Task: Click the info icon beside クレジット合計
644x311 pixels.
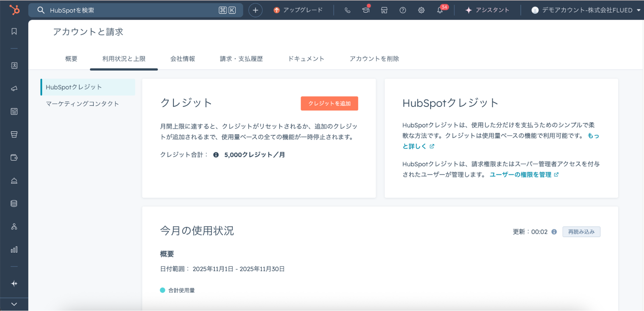Action: (x=216, y=155)
